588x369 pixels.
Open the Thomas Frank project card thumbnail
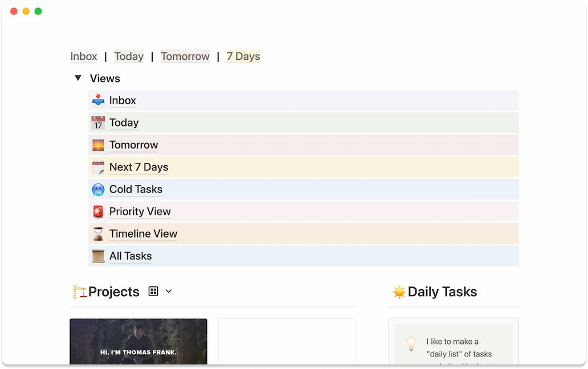point(138,341)
